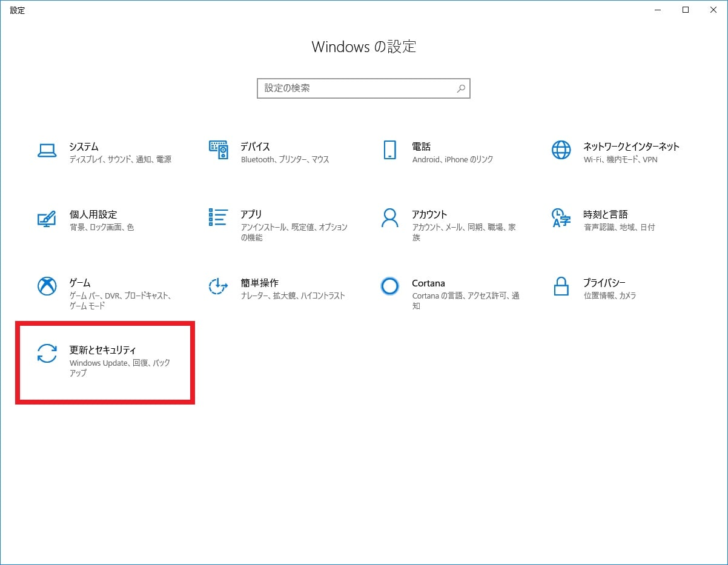The width and height of the screenshot is (728, 565).
Task: Click the 時刻と言語 clock-letter icon
Action: click(561, 218)
